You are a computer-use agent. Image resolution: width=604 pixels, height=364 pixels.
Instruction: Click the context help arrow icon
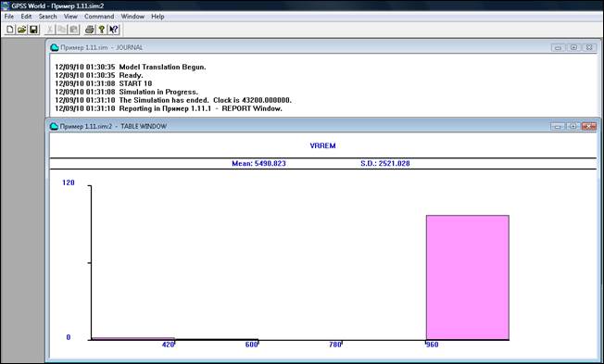click(114, 30)
